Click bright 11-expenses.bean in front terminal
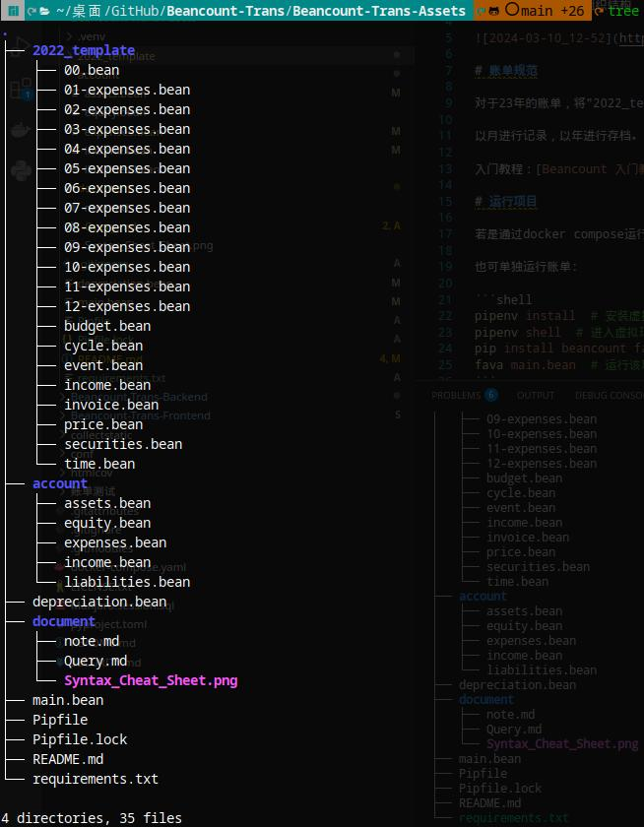This screenshot has height=827, width=644. pos(127,286)
